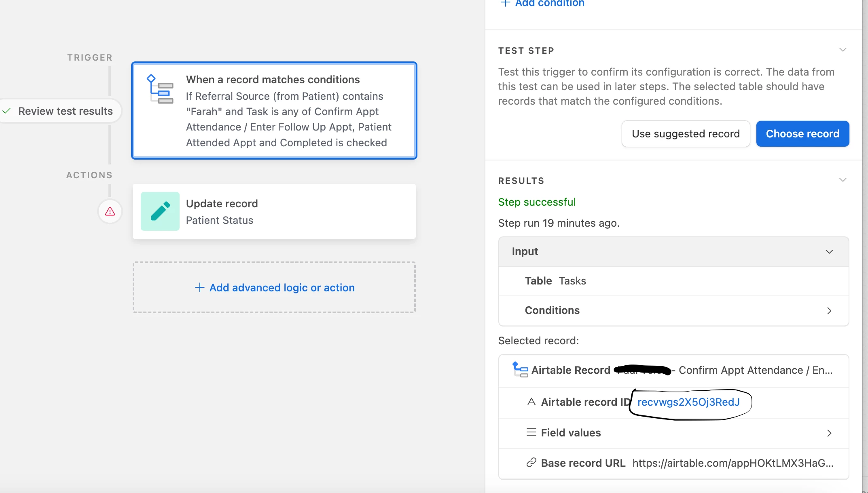This screenshot has height=493, width=868.
Task: Click the text icon beside Airtable record ID
Action: [x=531, y=402]
